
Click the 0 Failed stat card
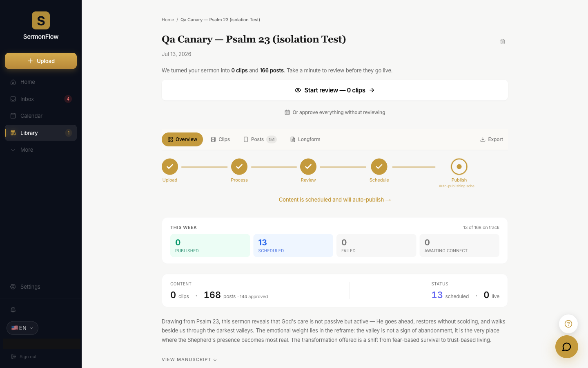coord(376,245)
